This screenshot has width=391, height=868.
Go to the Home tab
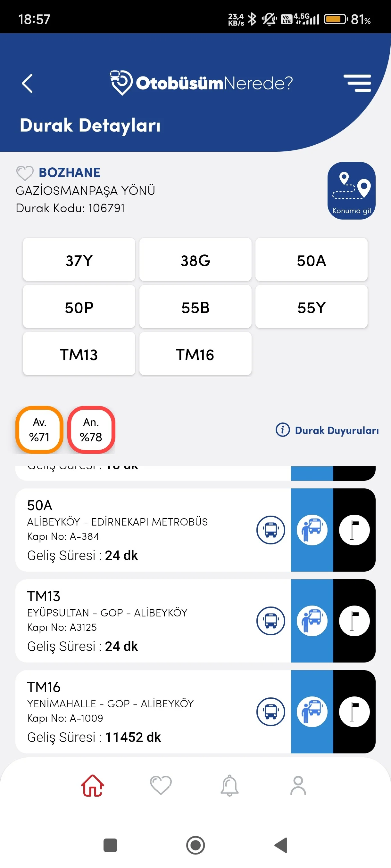coord(93,785)
